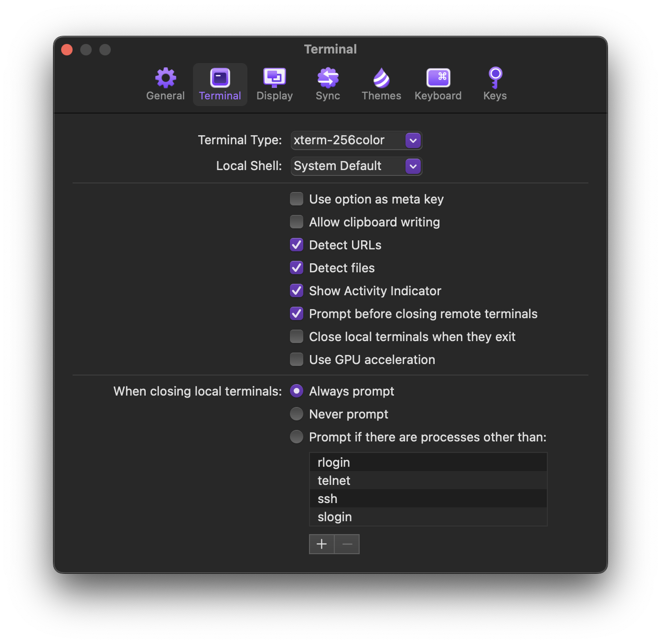Select slogin in the process list
The image size is (661, 644).
pos(428,516)
